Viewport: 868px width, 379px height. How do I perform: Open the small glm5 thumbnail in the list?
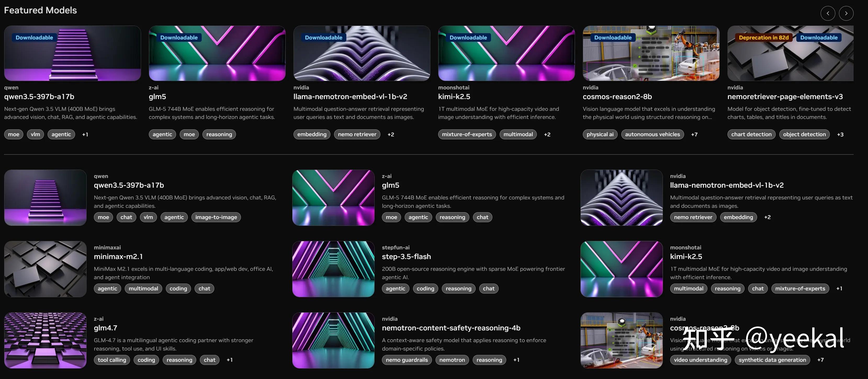coord(333,198)
